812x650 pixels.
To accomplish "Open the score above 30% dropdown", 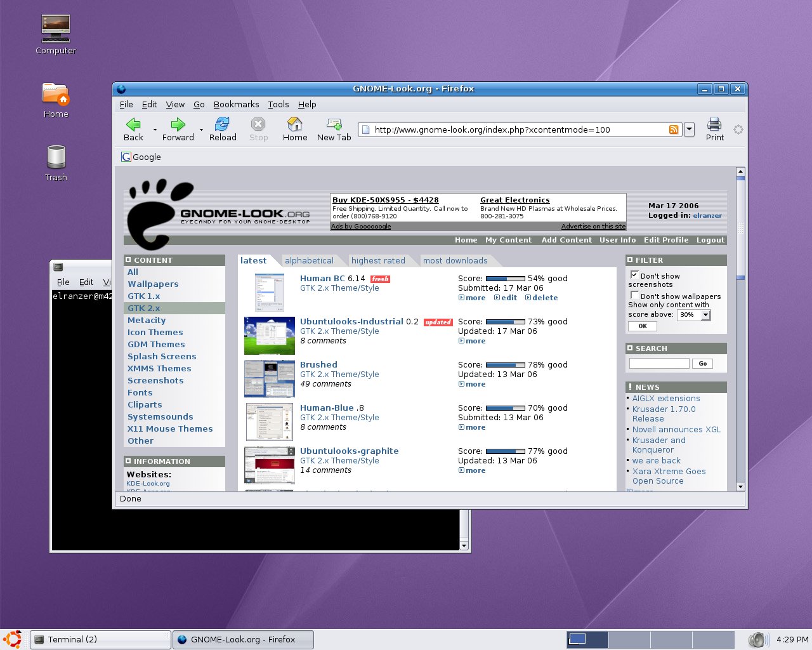I will [x=705, y=315].
